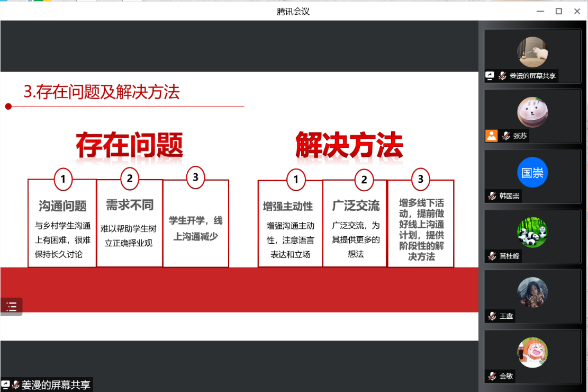588x392 pixels.
Task: Select 金敏's anime avatar thumbnail
Action: pos(532,353)
